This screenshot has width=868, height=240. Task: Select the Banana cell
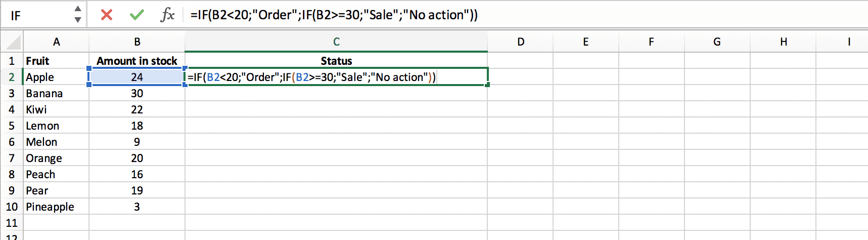[56, 93]
